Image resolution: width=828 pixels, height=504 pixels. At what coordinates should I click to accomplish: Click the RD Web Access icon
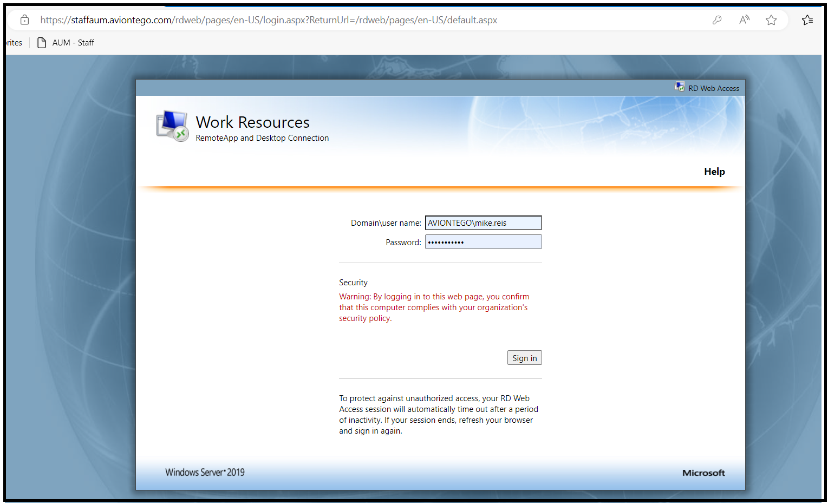click(680, 87)
